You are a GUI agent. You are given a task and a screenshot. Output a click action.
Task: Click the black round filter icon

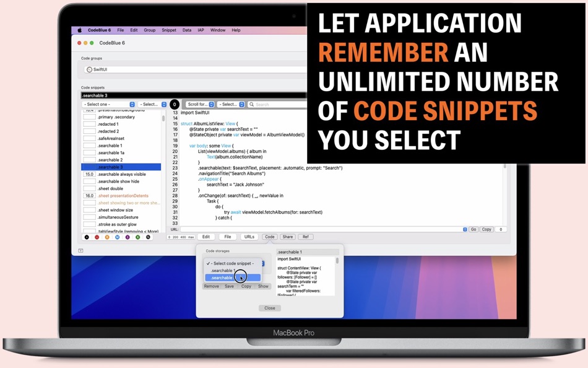click(87, 237)
